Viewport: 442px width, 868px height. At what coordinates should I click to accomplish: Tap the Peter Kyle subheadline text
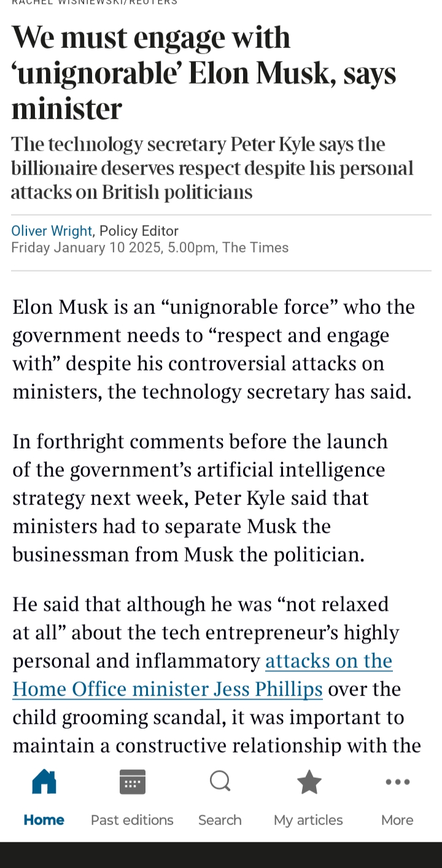pyautogui.click(x=212, y=168)
